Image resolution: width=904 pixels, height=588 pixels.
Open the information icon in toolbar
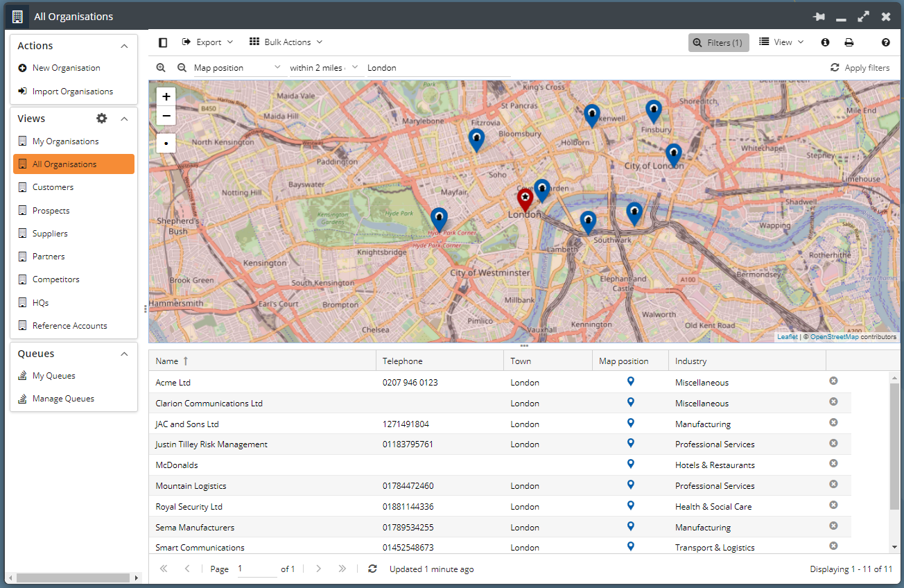point(825,42)
